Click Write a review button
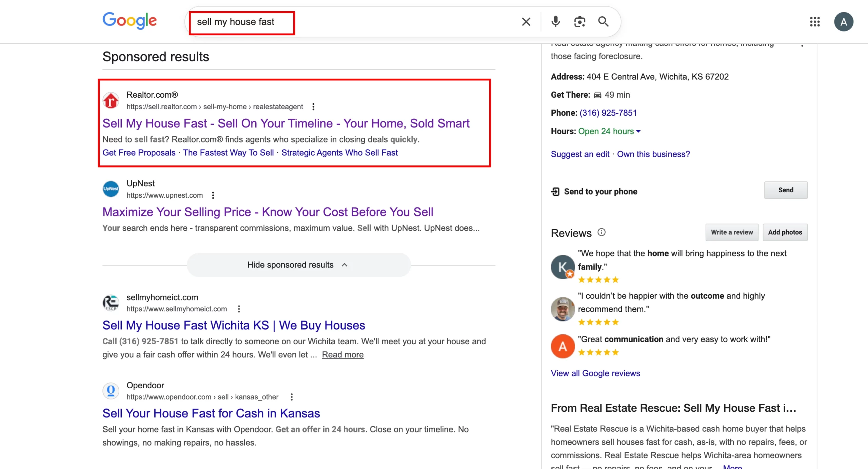The height and width of the screenshot is (469, 868). coord(732,232)
